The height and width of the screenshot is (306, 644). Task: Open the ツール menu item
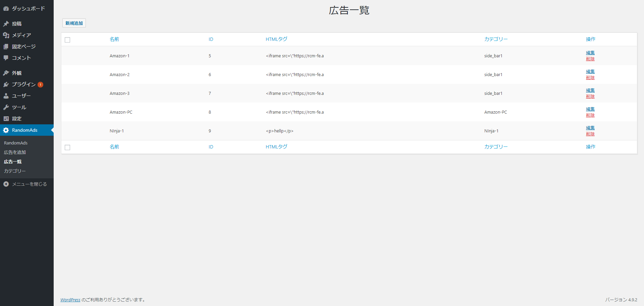[x=27, y=107]
